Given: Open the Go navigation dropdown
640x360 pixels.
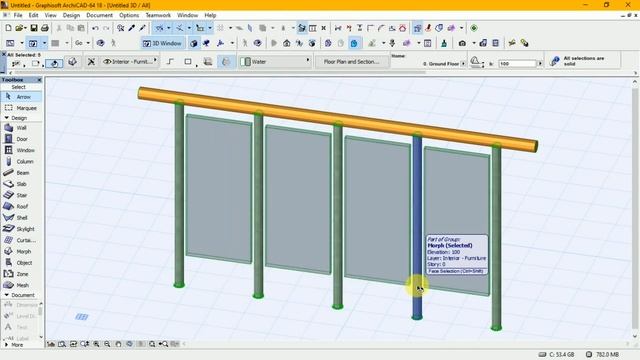Looking at the screenshot, I should click(88, 43).
